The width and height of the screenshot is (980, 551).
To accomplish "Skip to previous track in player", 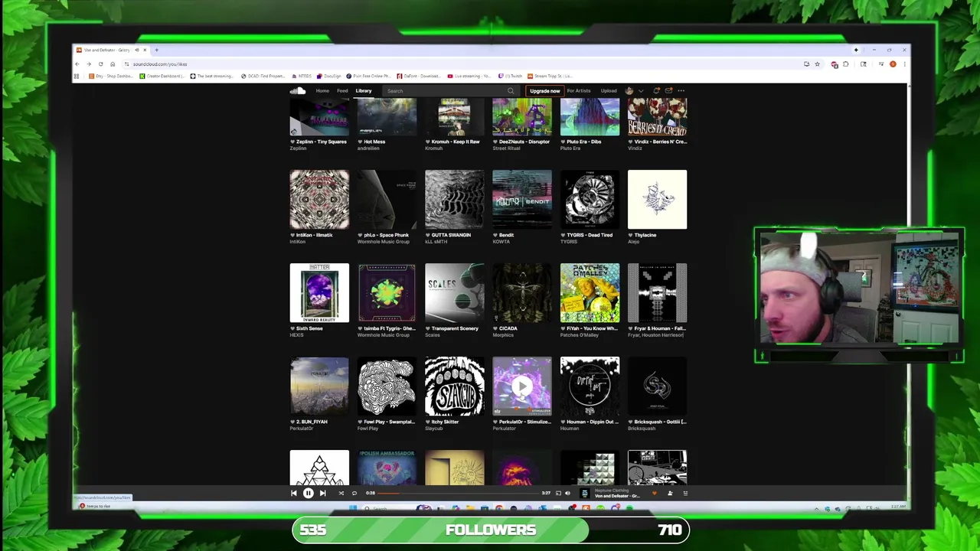I will (293, 493).
